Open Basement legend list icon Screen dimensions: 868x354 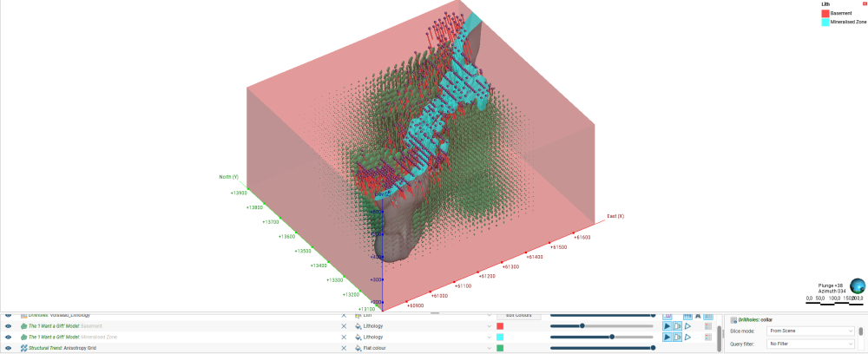707,325
